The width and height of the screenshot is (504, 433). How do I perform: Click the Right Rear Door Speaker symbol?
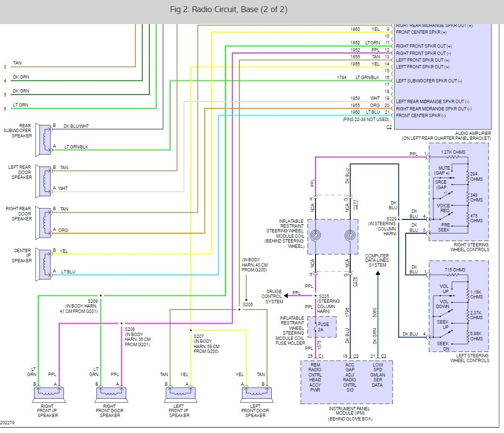pyautogui.click(x=43, y=223)
